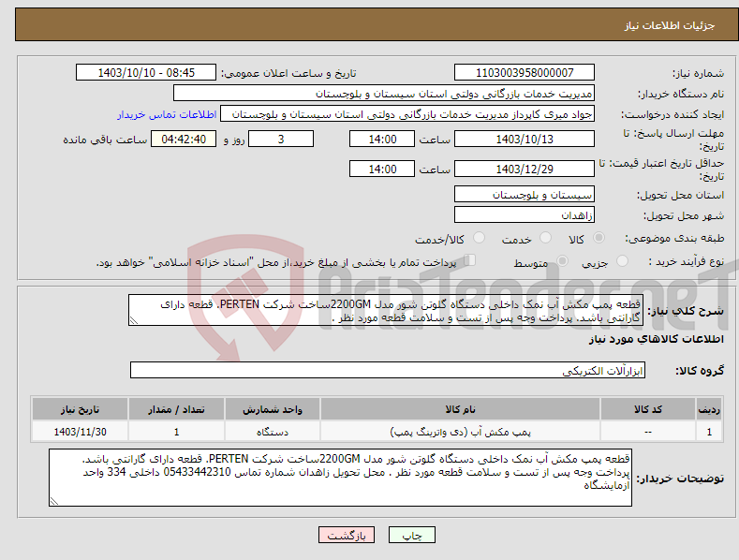
Task: Click the بازگشت back button
Action: (x=347, y=535)
